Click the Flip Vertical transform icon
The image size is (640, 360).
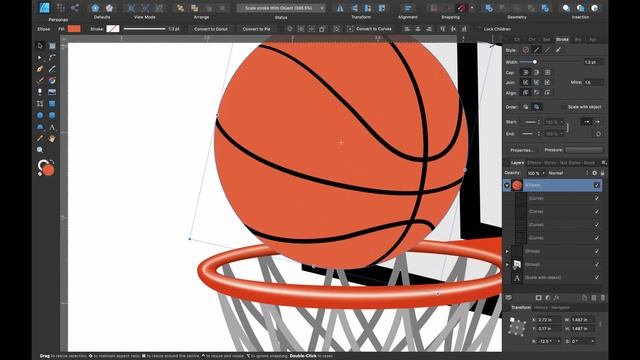pyautogui.click(x=354, y=8)
